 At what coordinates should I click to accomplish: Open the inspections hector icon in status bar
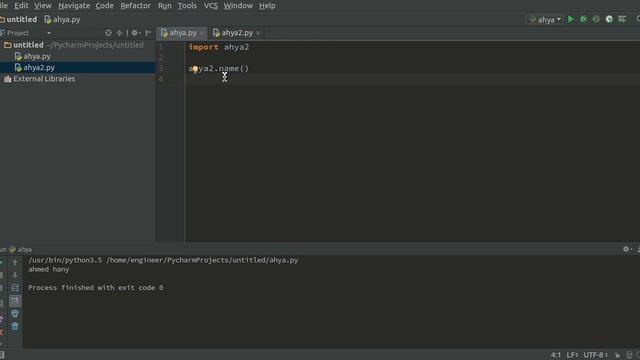[629, 355]
